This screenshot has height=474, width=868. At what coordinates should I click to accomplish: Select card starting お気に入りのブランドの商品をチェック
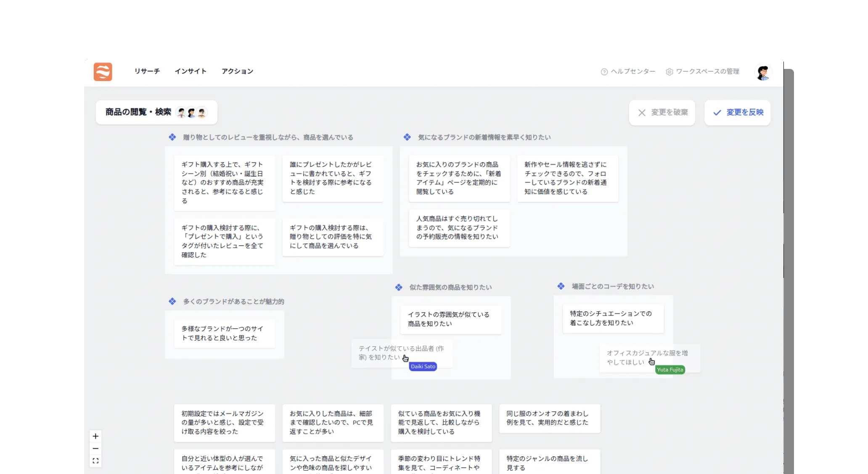pyautogui.click(x=459, y=178)
